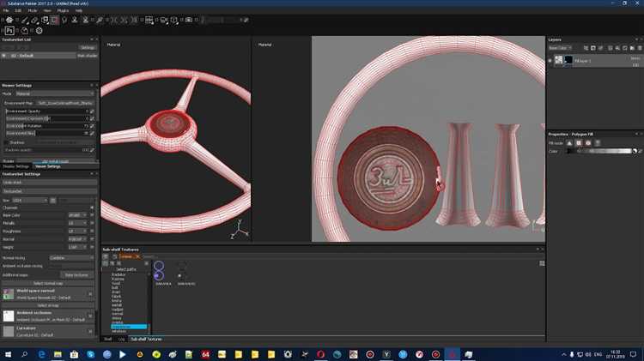This screenshot has height=361, width=644.
Task: Open Layers channel Base Color dropdown
Action: (560, 48)
